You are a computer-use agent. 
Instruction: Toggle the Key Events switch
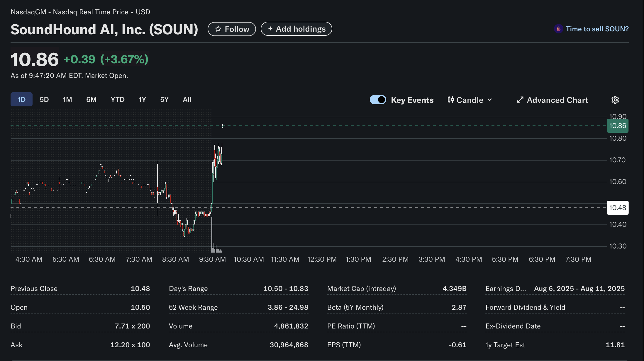pyautogui.click(x=378, y=100)
